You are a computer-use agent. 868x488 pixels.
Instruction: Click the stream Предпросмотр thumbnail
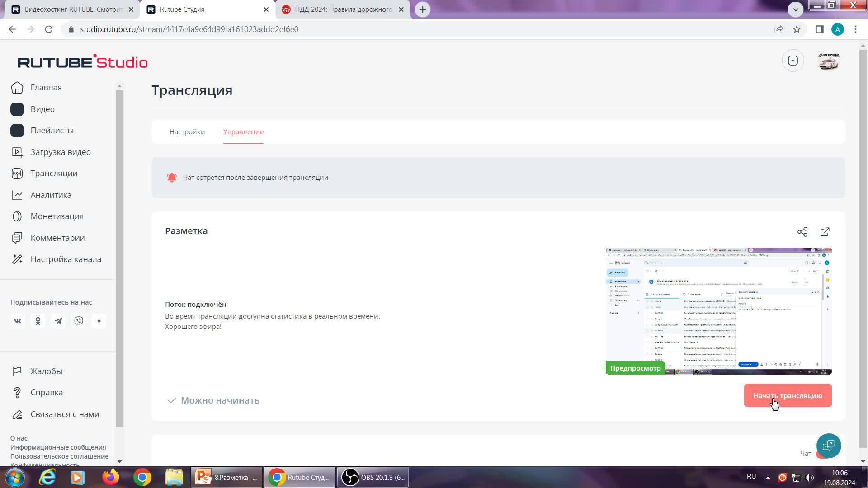[718, 311]
